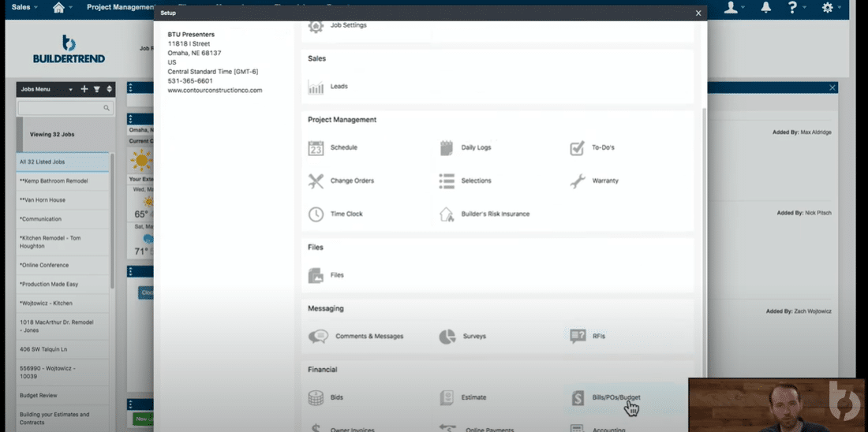Image resolution: width=868 pixels, height=432 pixels.
Task: Select Budget Review job
Action: [x=62, y=396]
